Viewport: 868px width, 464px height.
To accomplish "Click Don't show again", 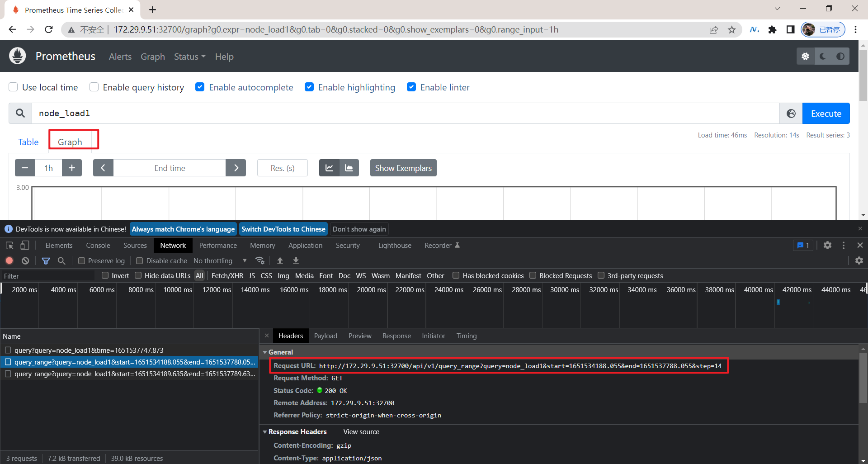I will (359, 229).
